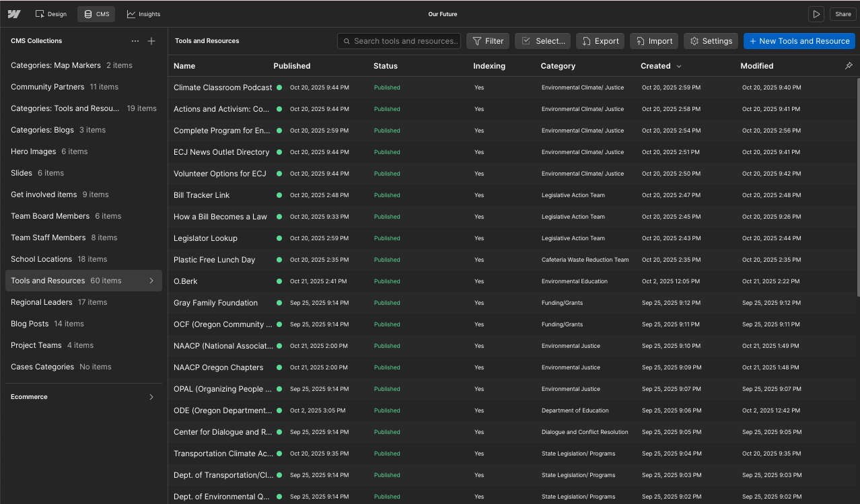Click the Export button
860x504 pixels.
tap(600, 41)
